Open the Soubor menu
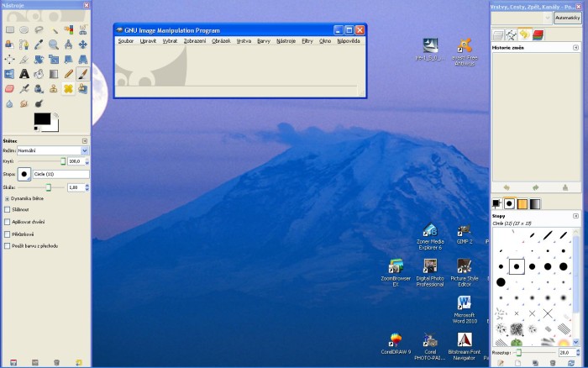This screenshot has width=588, height=368. [x=126, y=41]
